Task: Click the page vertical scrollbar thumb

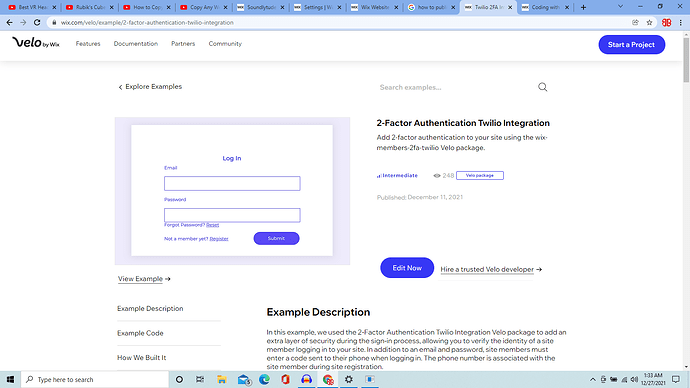Action: tap(686, 59)
